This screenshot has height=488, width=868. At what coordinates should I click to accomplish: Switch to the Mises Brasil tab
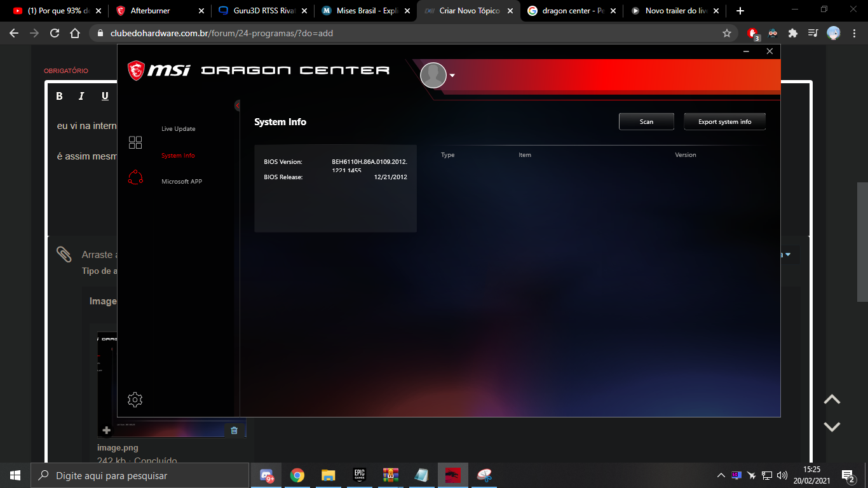point(365,11)
